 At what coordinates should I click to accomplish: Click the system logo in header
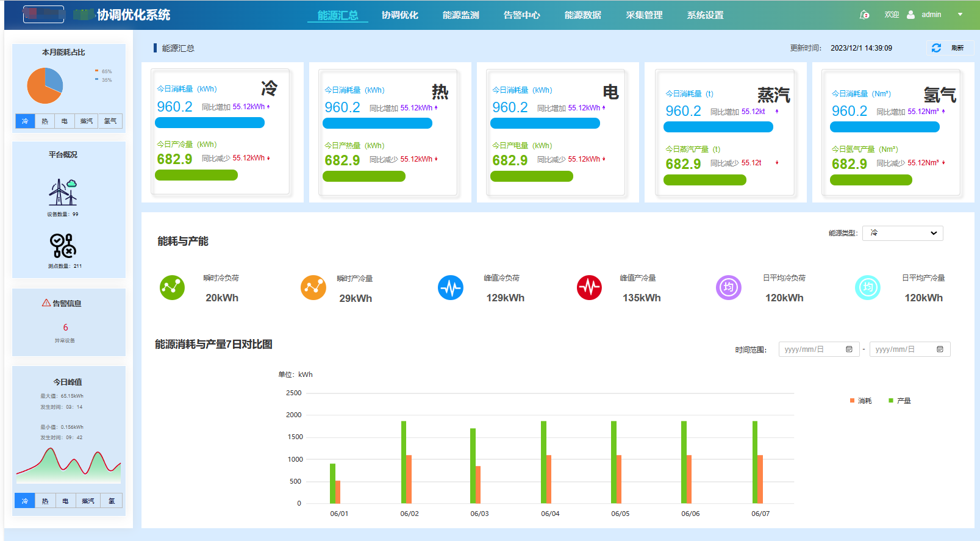tap(43, 14)
